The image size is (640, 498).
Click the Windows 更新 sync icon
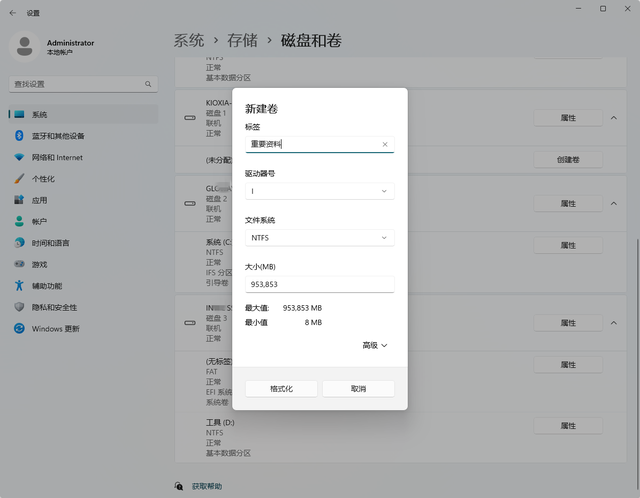[x=19, y=329]
